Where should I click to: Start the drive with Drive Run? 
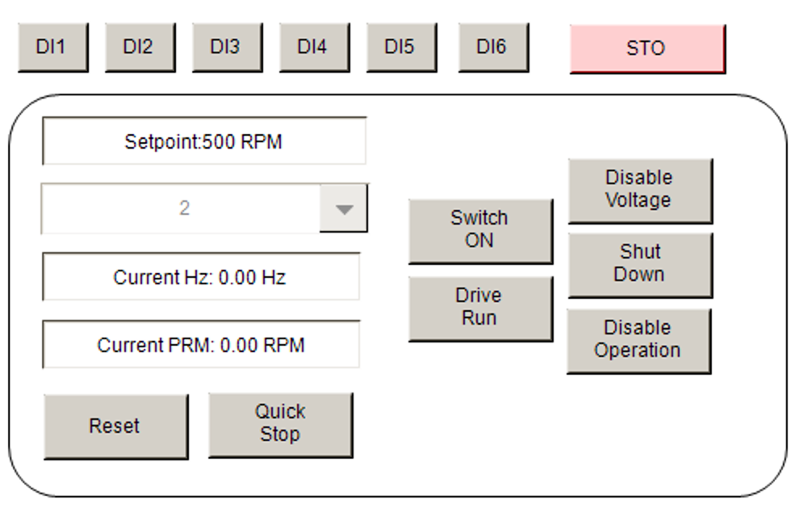pos(480,309)
